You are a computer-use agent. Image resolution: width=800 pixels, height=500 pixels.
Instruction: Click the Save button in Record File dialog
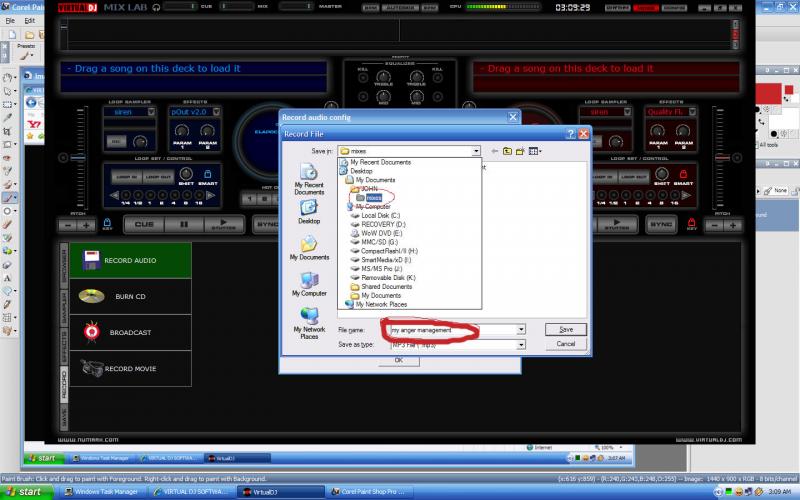pos(566,330)
